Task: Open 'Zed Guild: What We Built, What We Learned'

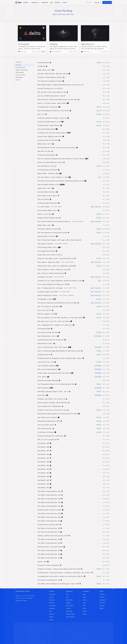Action: tap(53, 74)
